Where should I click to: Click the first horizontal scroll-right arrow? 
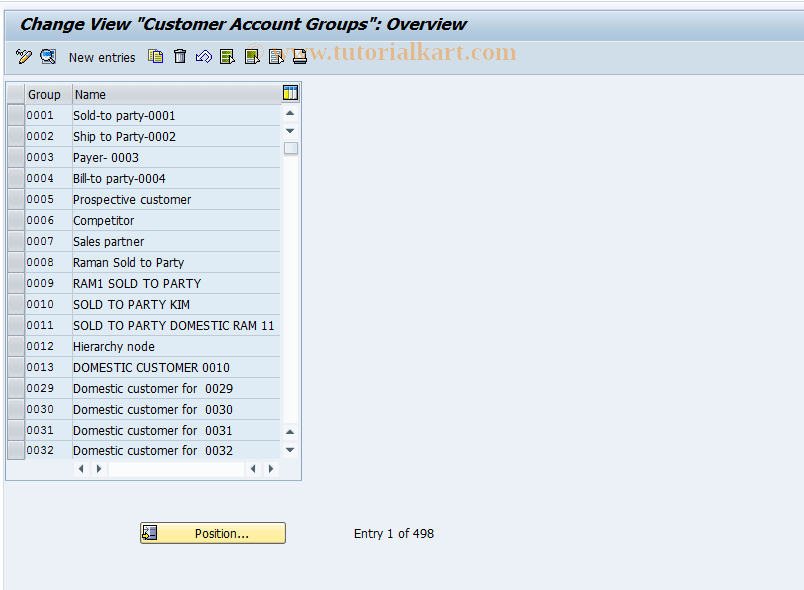point(99,469)
